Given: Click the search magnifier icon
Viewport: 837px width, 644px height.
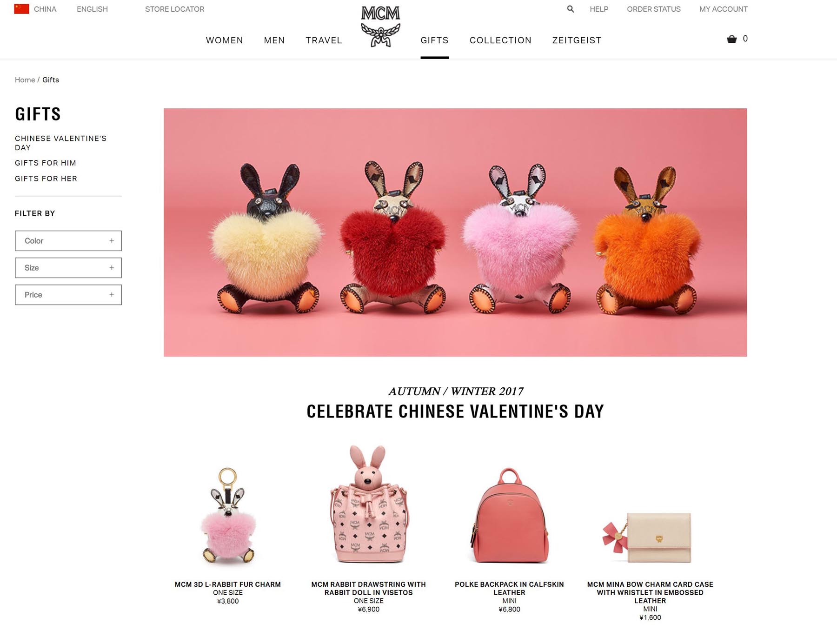Looking at the screenshot, I should tap(570, 9).
